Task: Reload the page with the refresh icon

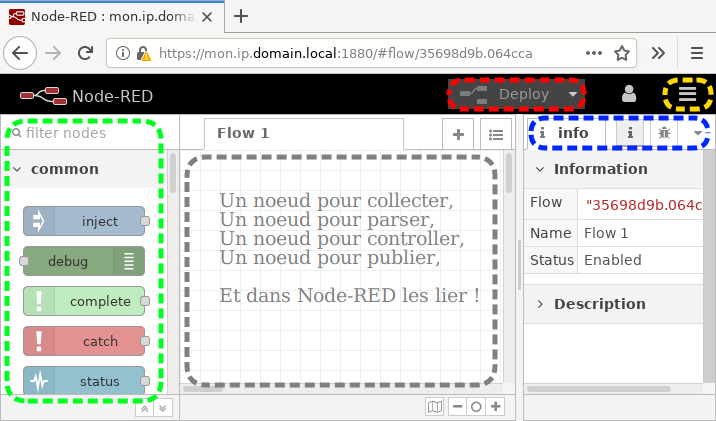Action: tap(85, 53)
